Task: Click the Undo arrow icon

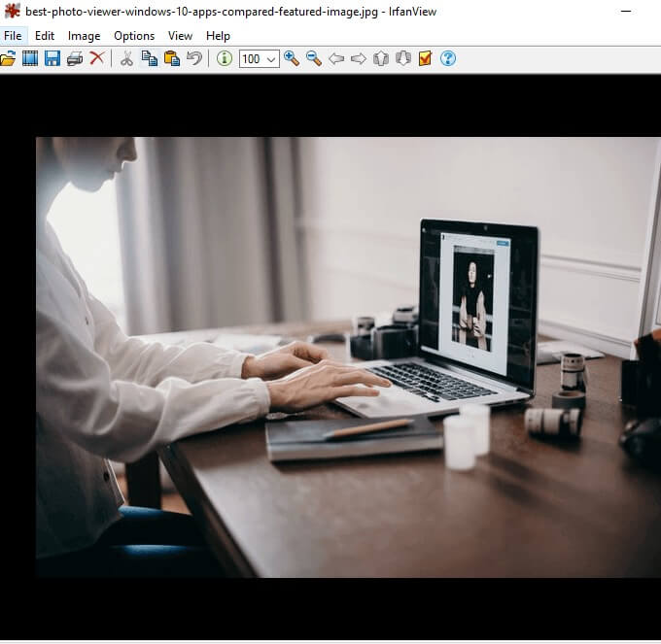Action: pos(194,58)
